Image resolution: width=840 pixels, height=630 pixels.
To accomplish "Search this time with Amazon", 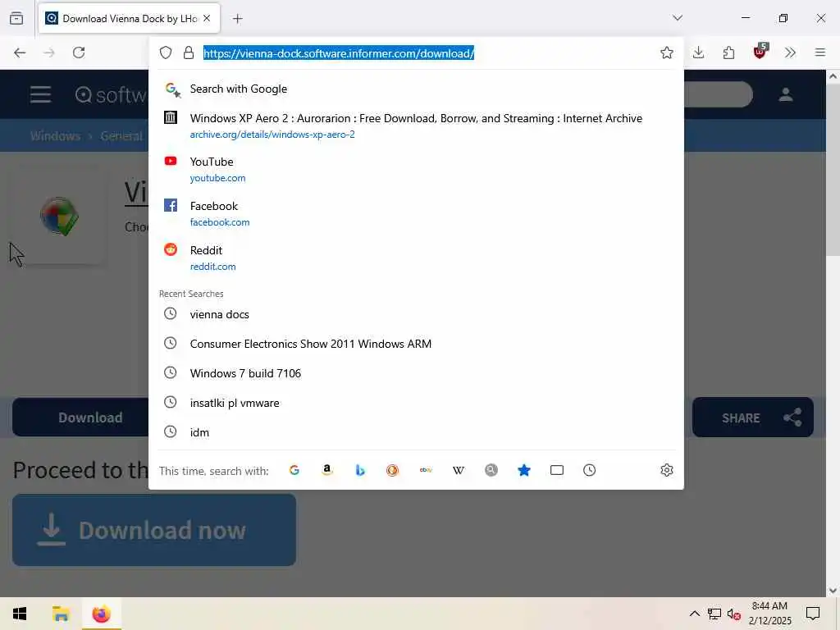I will (x=326, y=470).
